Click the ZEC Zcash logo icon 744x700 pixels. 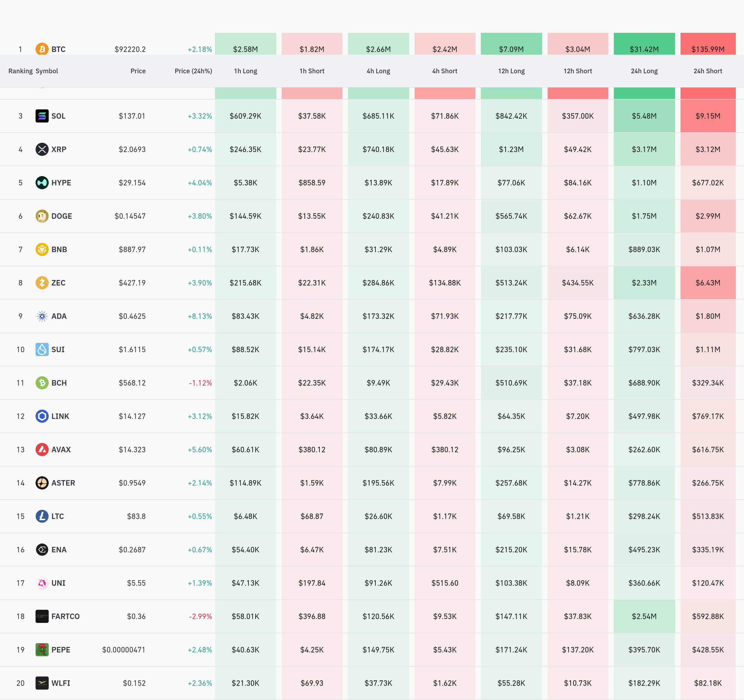click(x=42, y=282)
